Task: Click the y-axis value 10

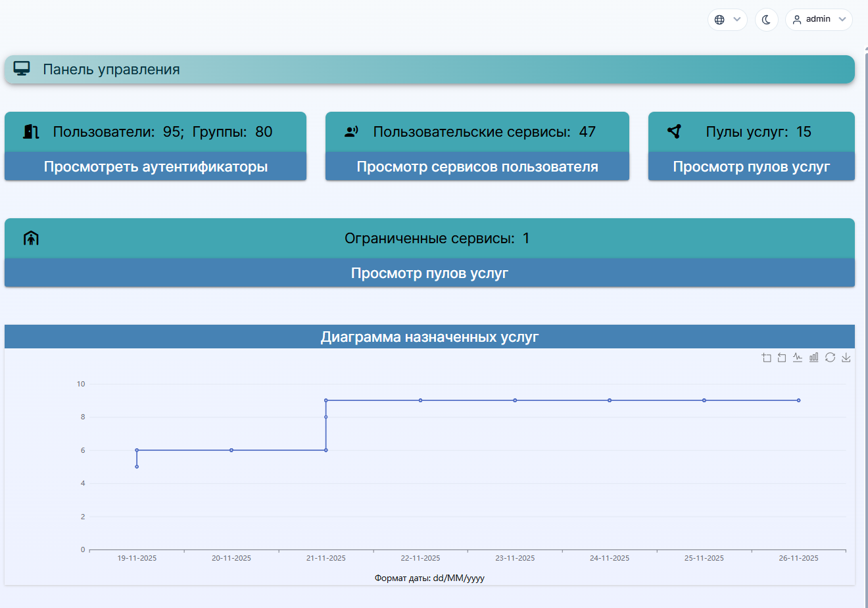Action: 81,384
